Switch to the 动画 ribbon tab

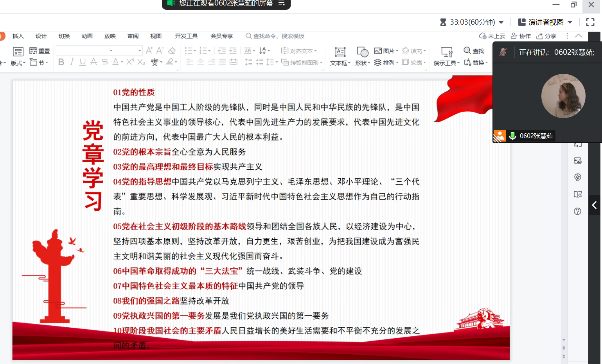[87, 36]
